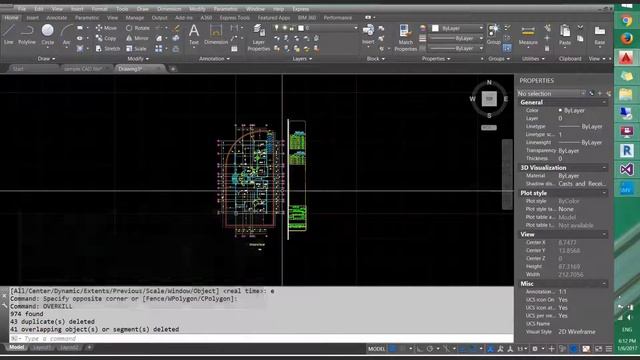Select the Polyline tool
This screenshot has width=640, height=360.
click(27, 33)
